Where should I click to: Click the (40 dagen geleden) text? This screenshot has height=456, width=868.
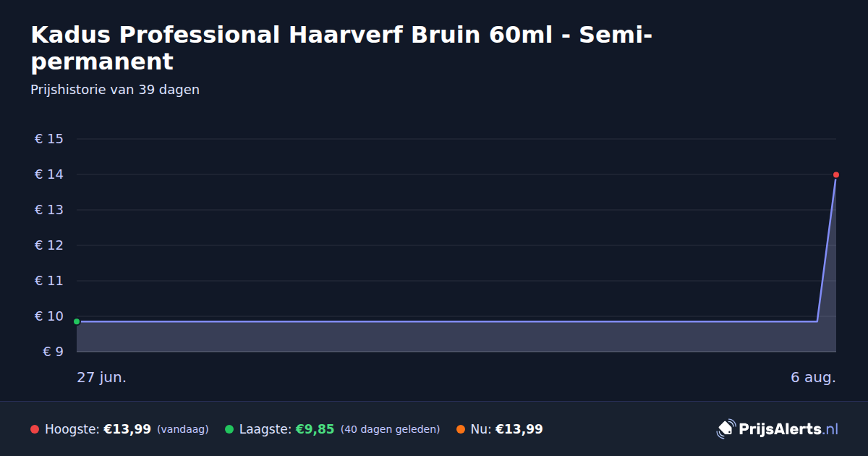pyautogui.click(x=390, y=429)
